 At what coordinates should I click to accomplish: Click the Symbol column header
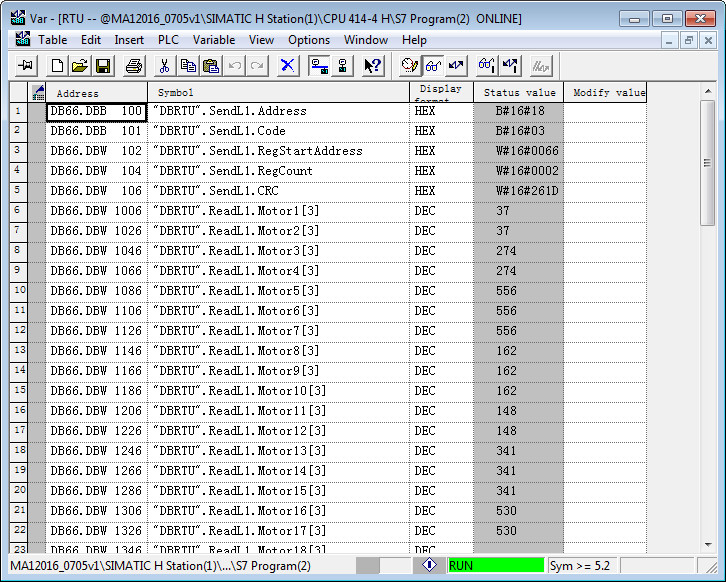pos(279,93)
